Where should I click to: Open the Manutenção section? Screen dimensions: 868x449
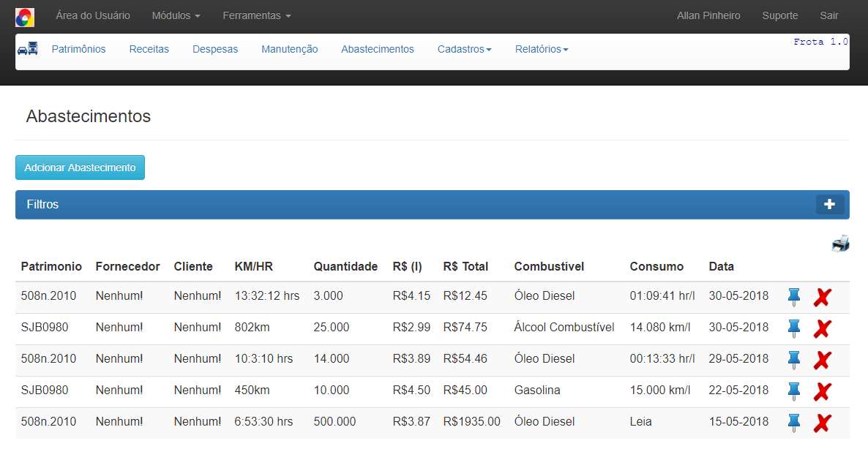pos(289,49)
